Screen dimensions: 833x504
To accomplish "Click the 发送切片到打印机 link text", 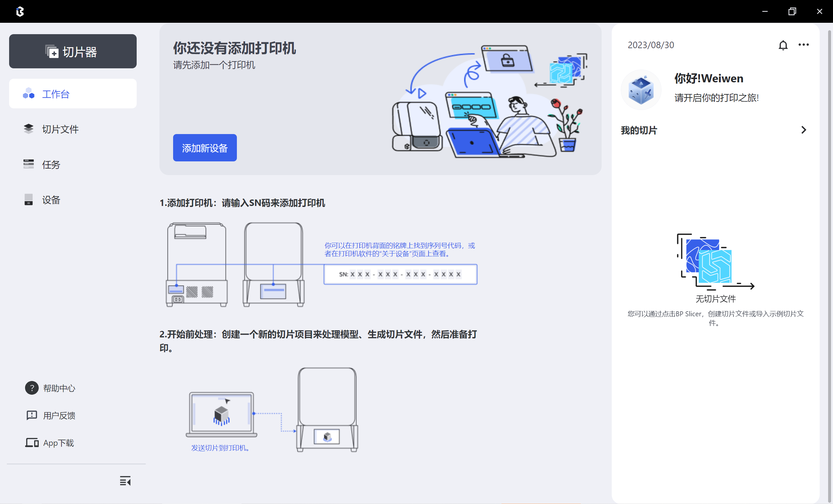I will [220, 448].
